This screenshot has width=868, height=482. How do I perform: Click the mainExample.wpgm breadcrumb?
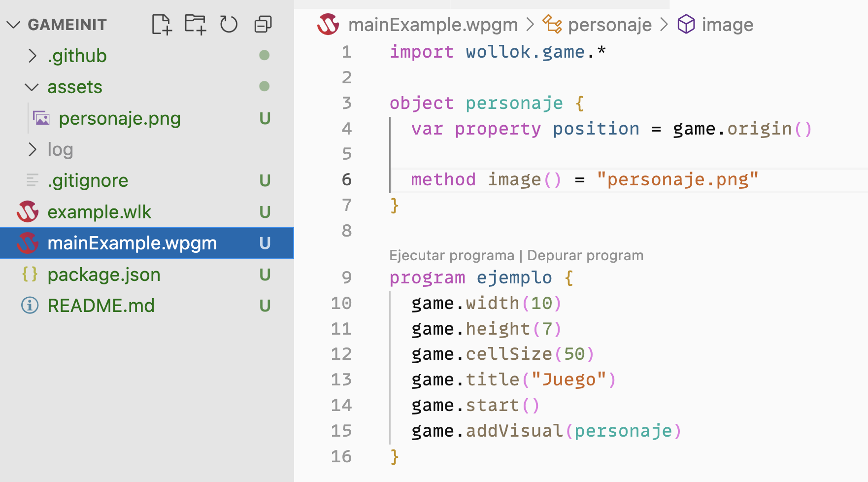pos(433,25)
